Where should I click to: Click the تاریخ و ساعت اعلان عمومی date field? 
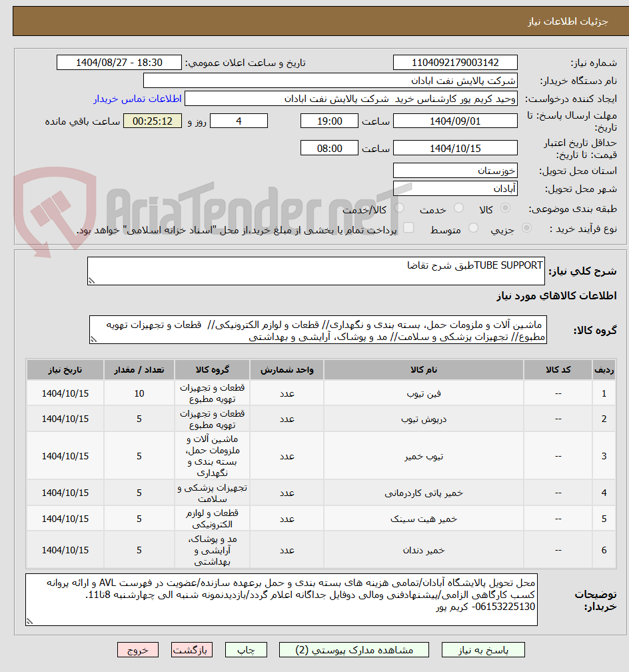pyautogui.click(x=119, y=62)
